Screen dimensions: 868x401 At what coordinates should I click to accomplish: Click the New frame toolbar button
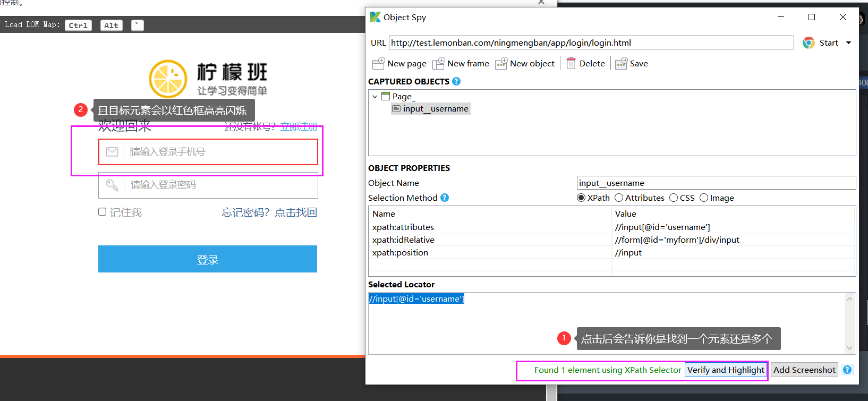(x=461, y=64)
